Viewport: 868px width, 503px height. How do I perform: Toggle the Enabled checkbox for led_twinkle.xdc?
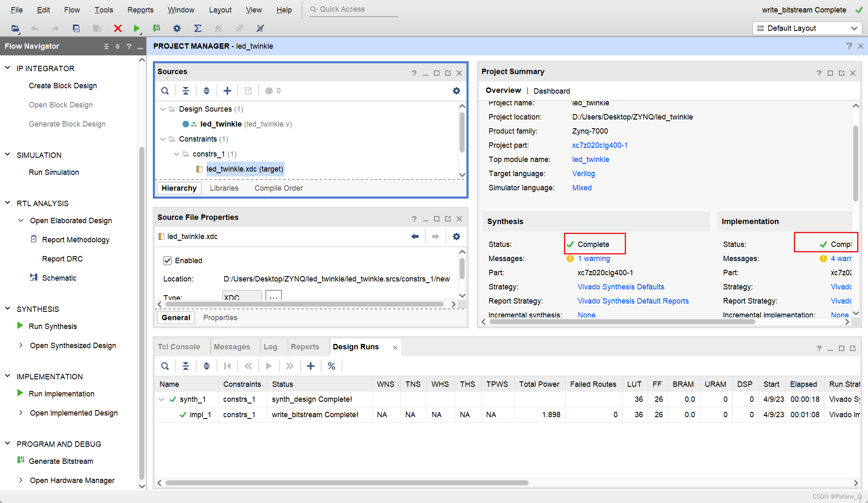click(x=167, y=261)
